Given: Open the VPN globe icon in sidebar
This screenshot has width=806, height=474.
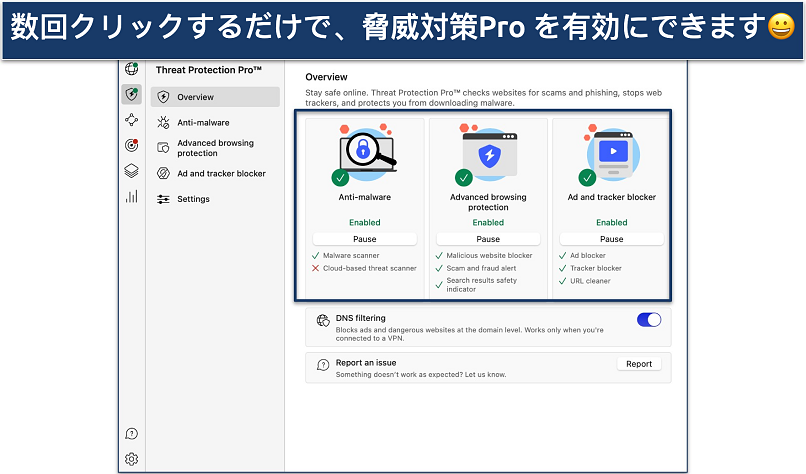Looking at the screenshot, I should pos(132,69).
